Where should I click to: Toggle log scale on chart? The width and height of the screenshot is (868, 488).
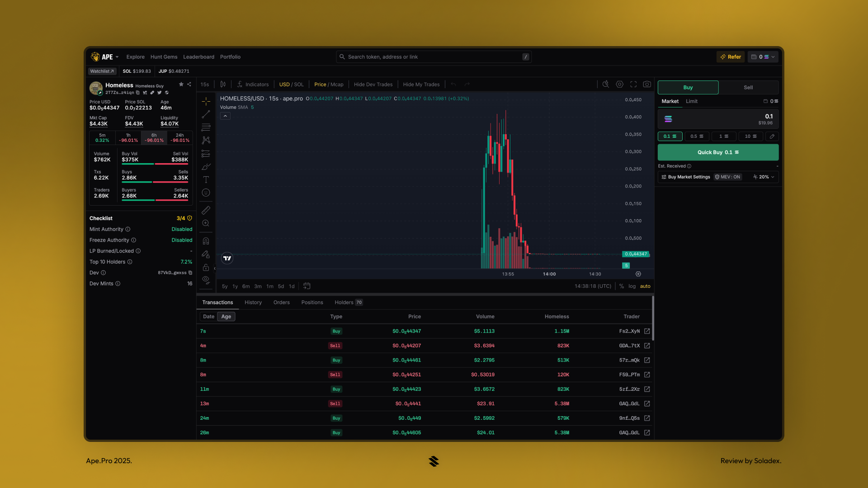tap(632, 286)
